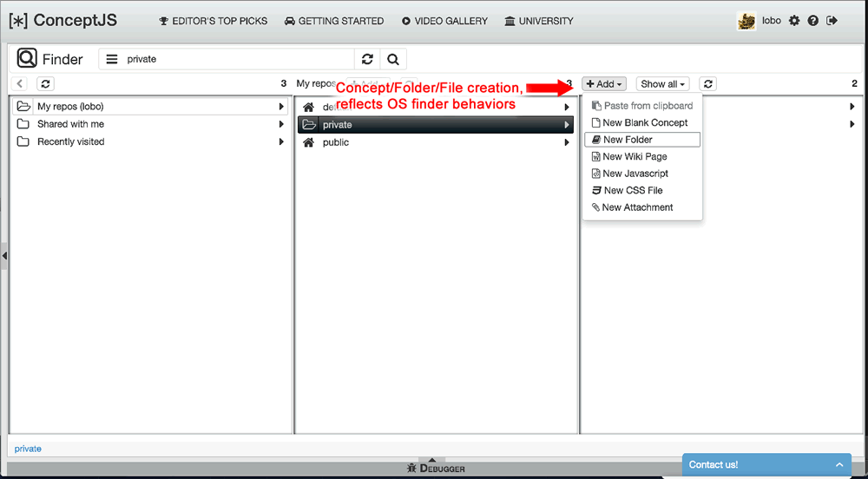Click the home icon of public
Viewport: 868px width, 479px height.
click(x=310, y=142)
